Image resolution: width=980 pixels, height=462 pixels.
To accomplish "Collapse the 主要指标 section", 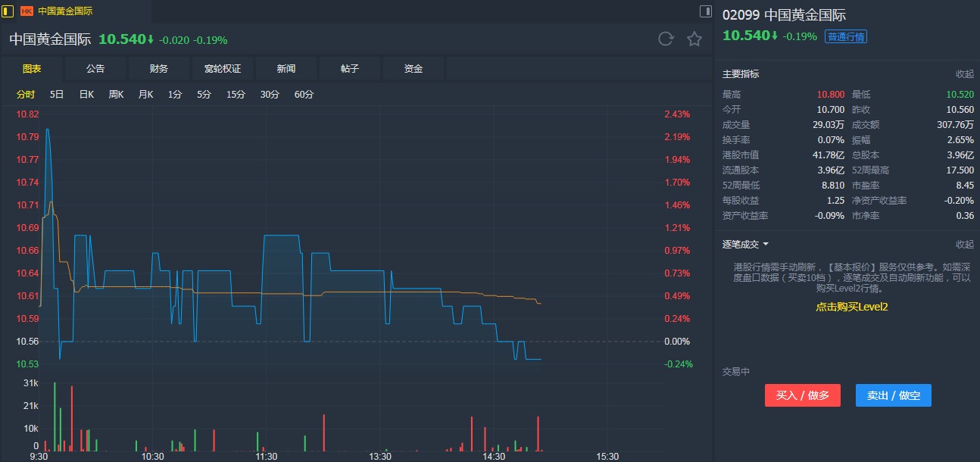I will [964, 74].
